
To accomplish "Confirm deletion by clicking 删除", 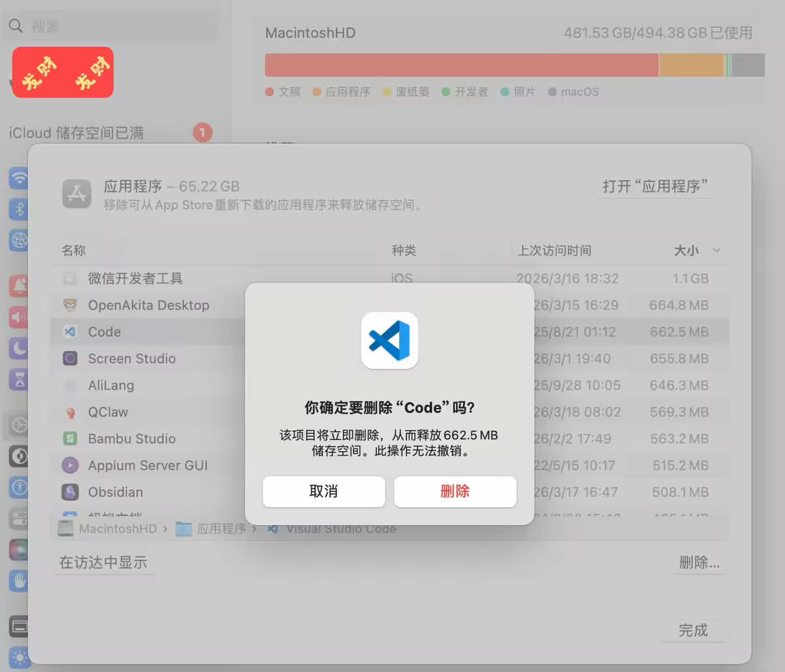I will click(x=455, y=492).
